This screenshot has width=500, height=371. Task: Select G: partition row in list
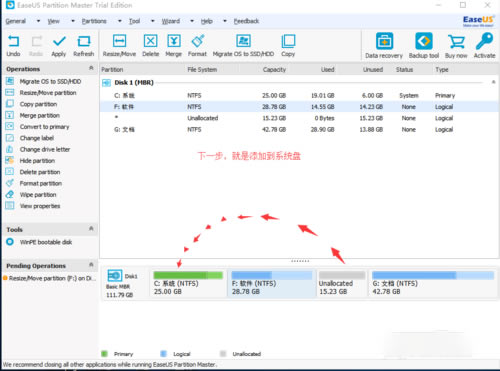299,129
